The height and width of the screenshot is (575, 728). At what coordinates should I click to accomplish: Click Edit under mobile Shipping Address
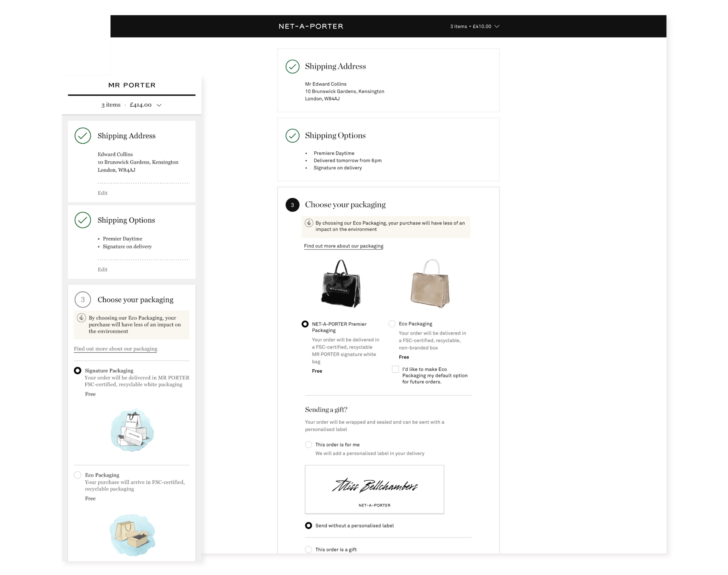point(103,193)
